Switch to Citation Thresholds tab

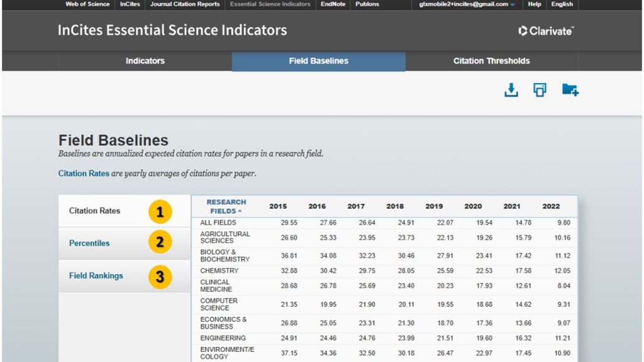(x=492, y=61)
